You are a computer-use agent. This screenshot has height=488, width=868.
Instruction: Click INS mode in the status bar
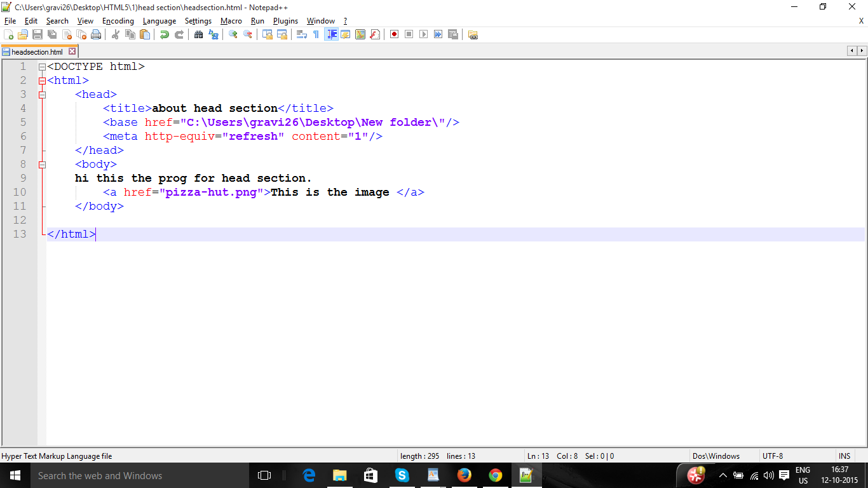[x=844, y=456]
